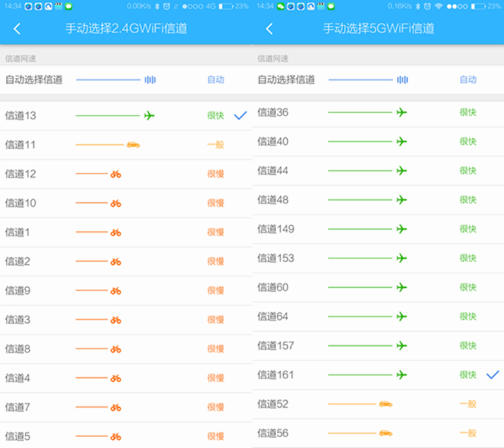Tap the blue checkmark on 信道161
The image size is (504, 448).
coord(492,375)
